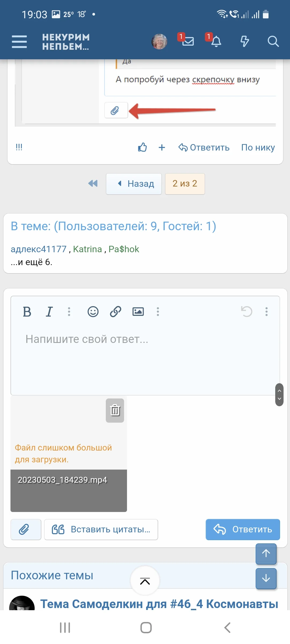290x644 pixels.
Task: Like the post with thumbs-up icon
Action: coord(142,147)
